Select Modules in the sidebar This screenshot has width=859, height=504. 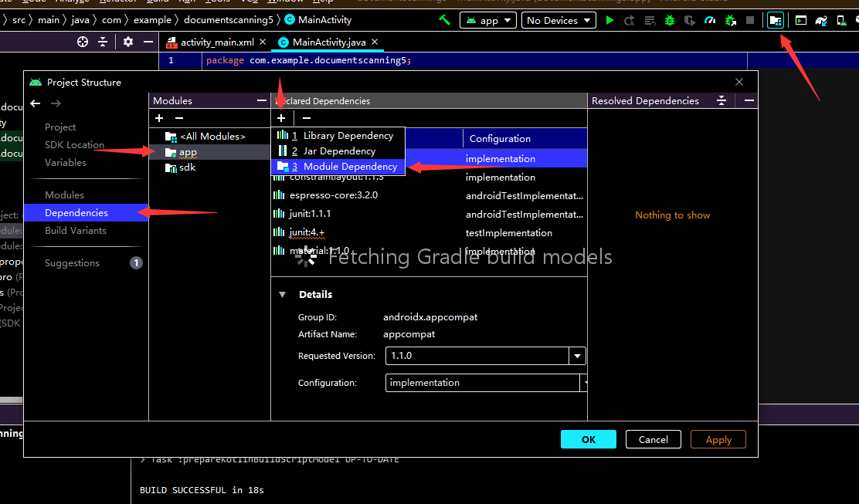64,194
